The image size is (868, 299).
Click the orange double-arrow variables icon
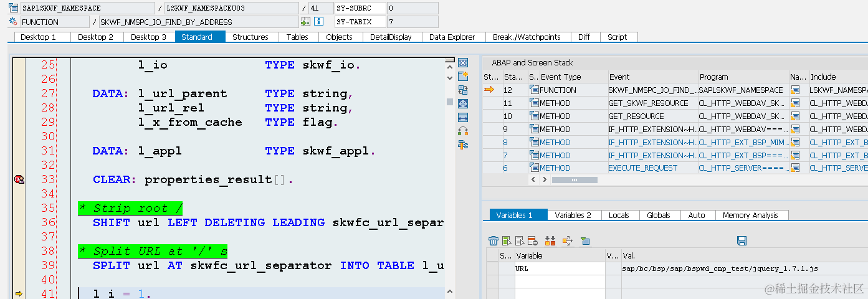tap(550, 240)
